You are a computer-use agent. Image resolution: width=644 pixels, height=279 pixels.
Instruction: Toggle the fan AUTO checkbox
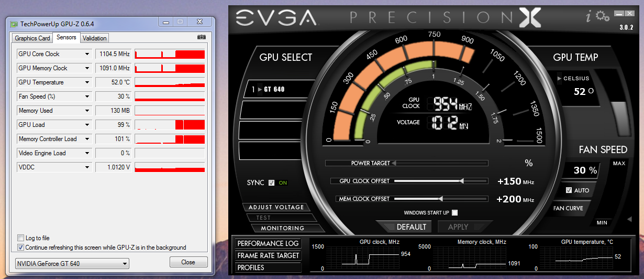tap(569, 190)
